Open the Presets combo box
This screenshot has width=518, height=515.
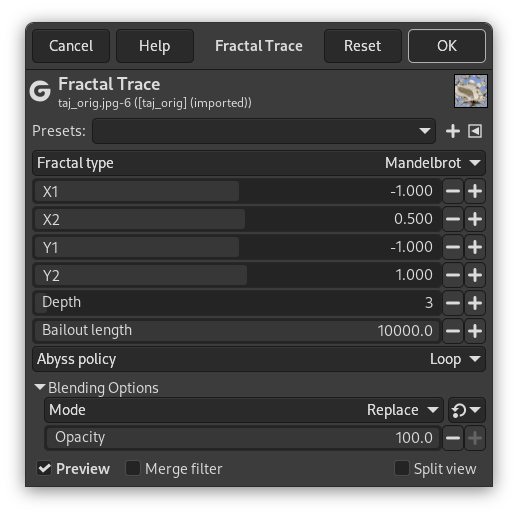click(264, 131)
